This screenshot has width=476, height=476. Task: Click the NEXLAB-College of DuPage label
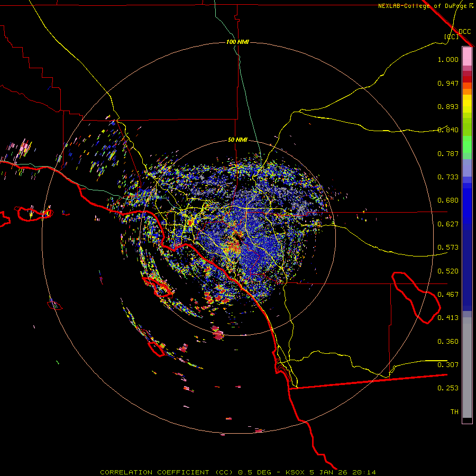422,6
